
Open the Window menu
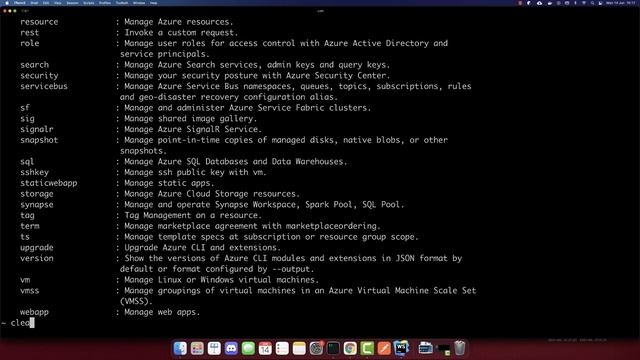pyautogui.click(x=139, y=3)
